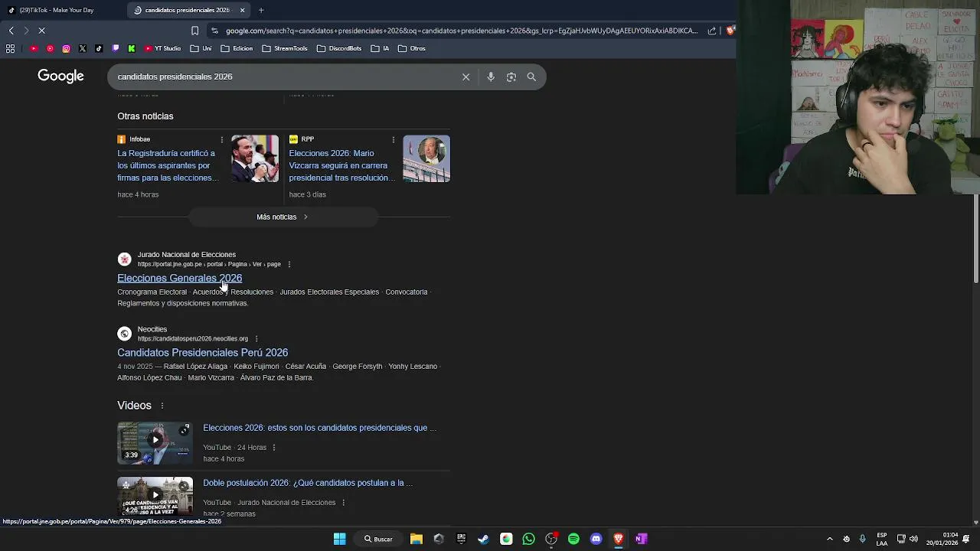Open the Infobae Registraduría news article

[168, 165]
